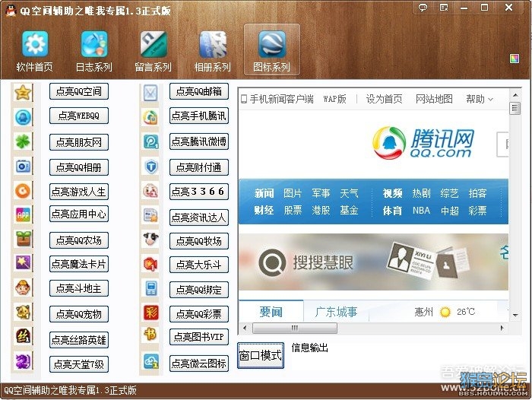The width and height of the screenshot is (532, 400).
Task: Open the 相册系列 toolbar icon
Action: pyautogui.click(x=213, y=44)
